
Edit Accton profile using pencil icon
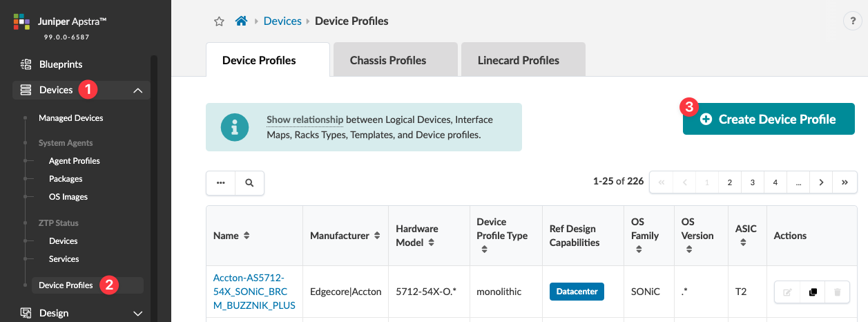point(787,292)
